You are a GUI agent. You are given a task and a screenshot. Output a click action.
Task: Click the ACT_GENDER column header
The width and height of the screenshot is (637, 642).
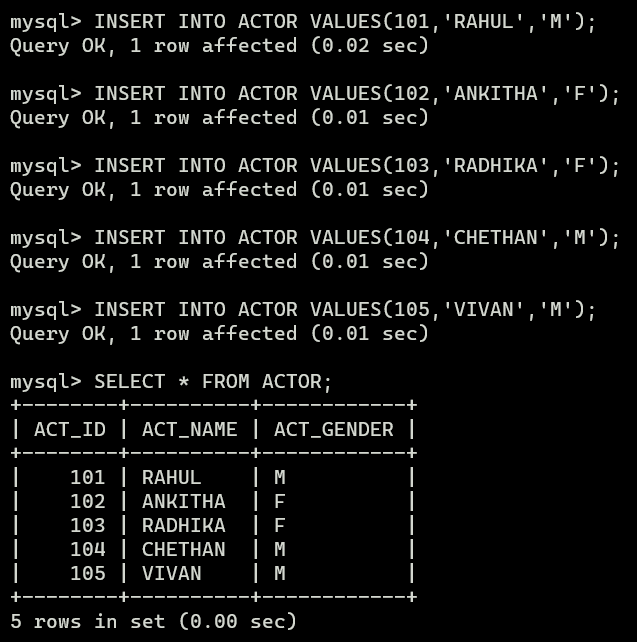[x=334, y=430]
